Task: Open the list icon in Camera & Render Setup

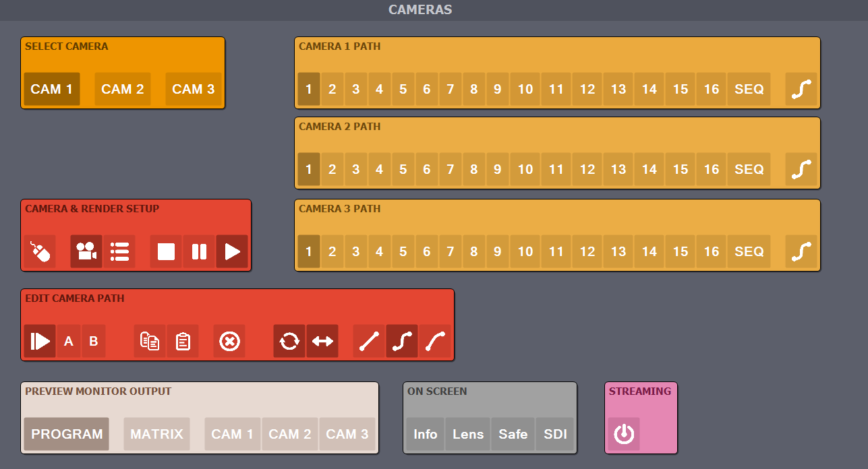Action: tap(119, 252)
